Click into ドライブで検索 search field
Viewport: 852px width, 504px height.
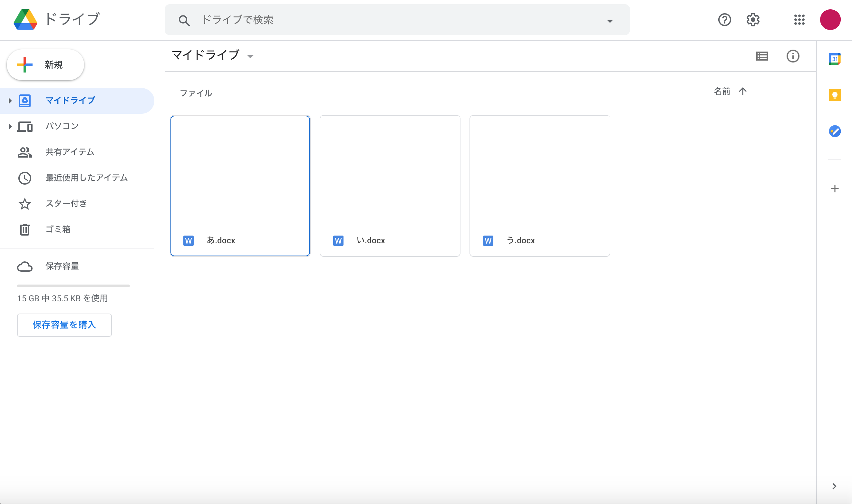[x=397, y=20]
